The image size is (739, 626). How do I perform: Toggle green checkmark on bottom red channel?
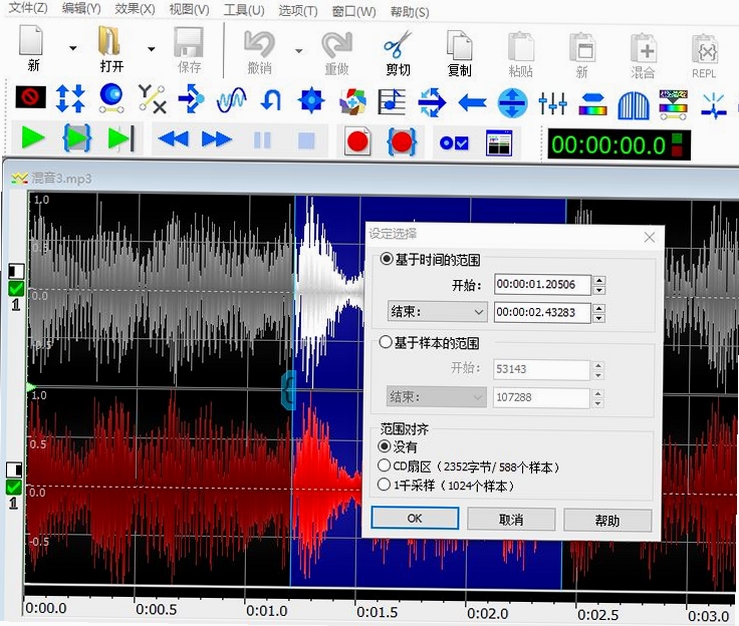tap(13, 487)
